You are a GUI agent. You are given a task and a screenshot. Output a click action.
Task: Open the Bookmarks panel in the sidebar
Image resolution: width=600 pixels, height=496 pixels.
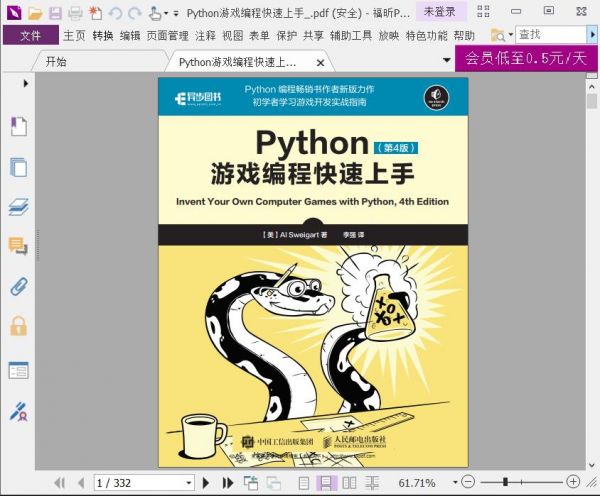18,127
